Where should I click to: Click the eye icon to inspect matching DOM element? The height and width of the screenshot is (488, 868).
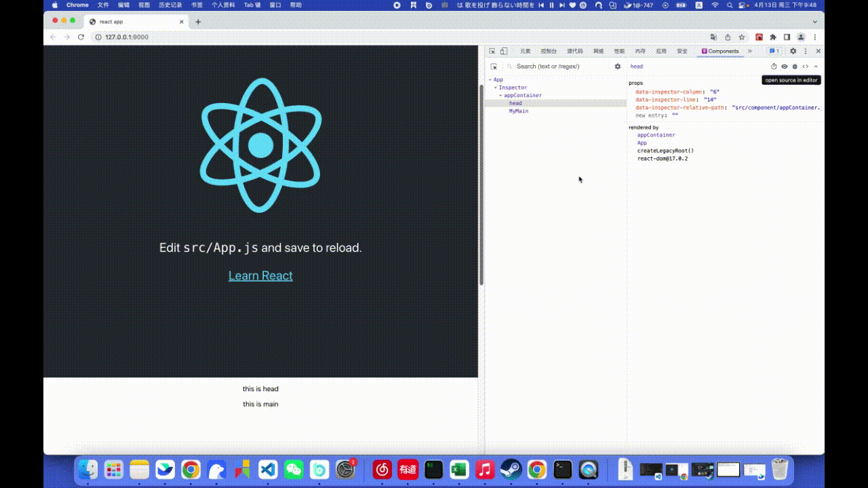pyautogui.click(x=785, y=66)
